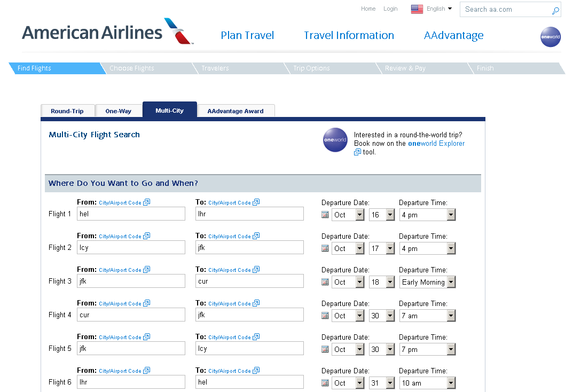Open Flight 1 From airport code lookup icon
Image resolution: width=573 pixels, height=392 pixels.
(147, 202)
